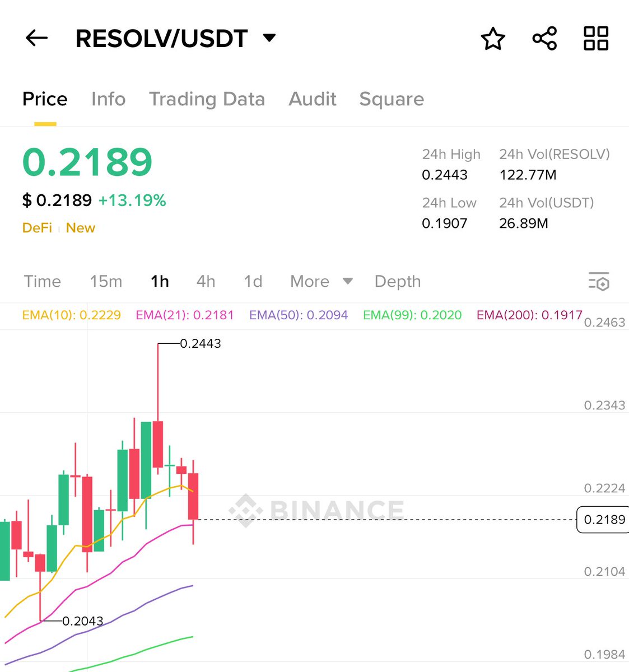The width and height of the screenshot is (629, 672).
Task: Select the Time chart interval
Action: 43,281
